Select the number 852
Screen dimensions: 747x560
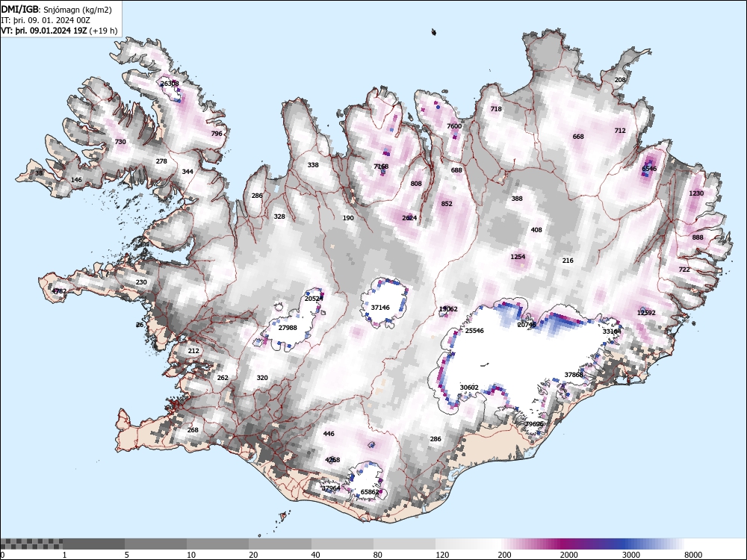point(447,203)
